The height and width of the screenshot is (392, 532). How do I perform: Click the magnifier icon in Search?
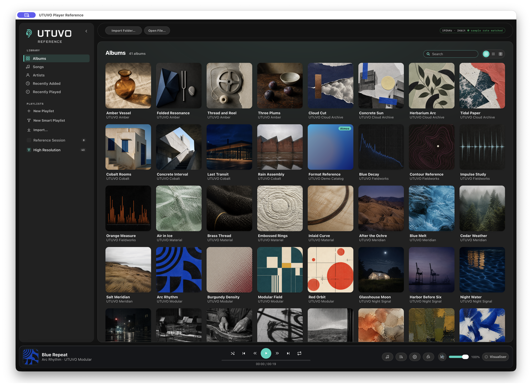[428, 54]
